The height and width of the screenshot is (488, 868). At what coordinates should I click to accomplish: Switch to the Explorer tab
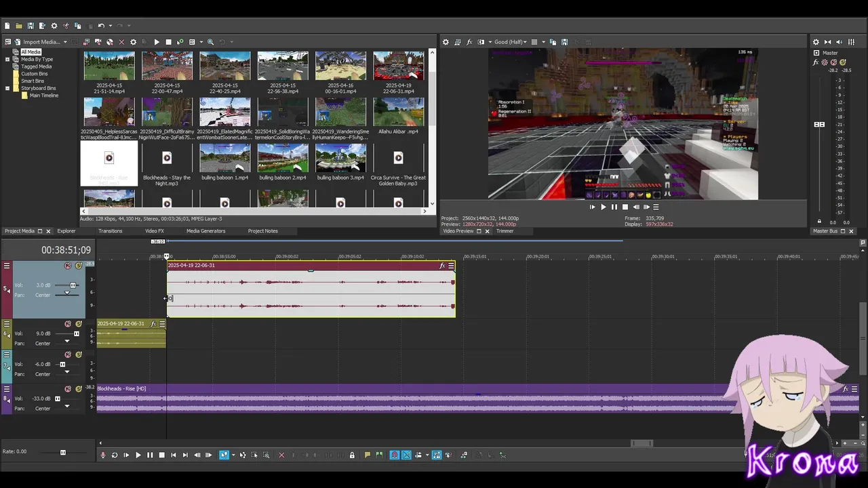[x=66, y=231]
